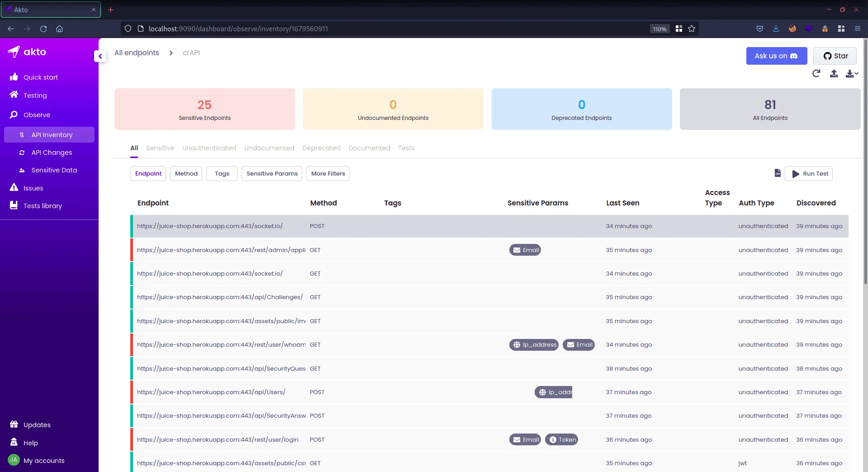Open API Inventory from the sidebar
This screenshot has width=868, height=472.
[x=51, y=134]
